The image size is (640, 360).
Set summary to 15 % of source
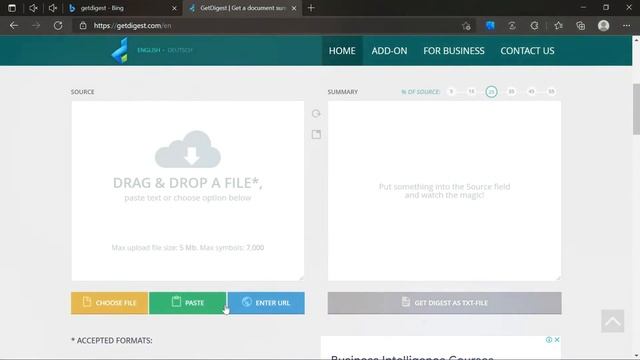coord(471,91)
